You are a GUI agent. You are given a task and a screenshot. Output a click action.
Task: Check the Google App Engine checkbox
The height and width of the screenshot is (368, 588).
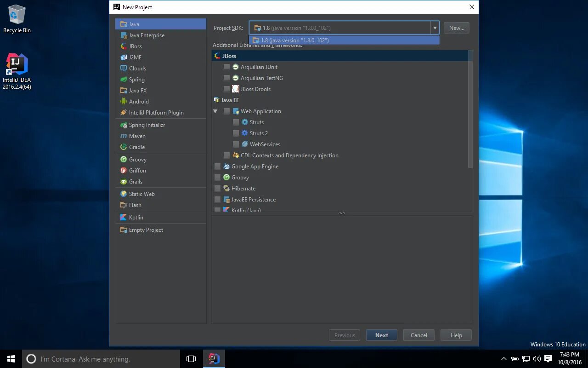coord(217,166)
